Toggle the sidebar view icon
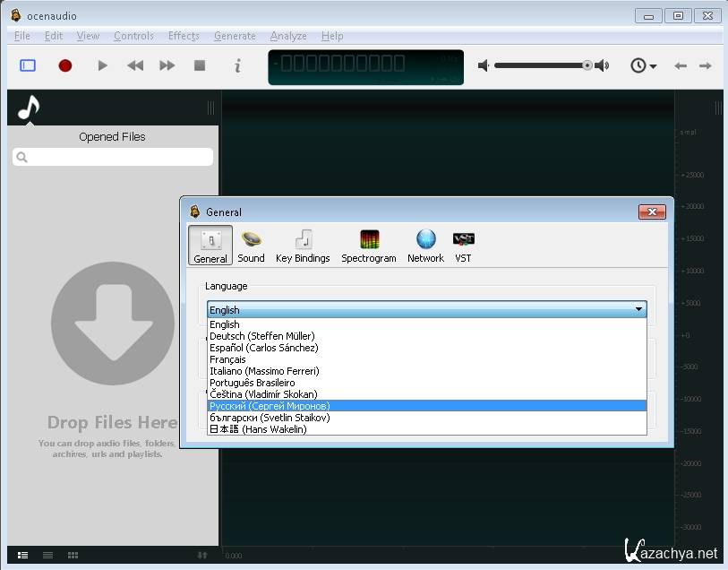The height and width of the screenshot is (570, 728). (x=28, y=65)
